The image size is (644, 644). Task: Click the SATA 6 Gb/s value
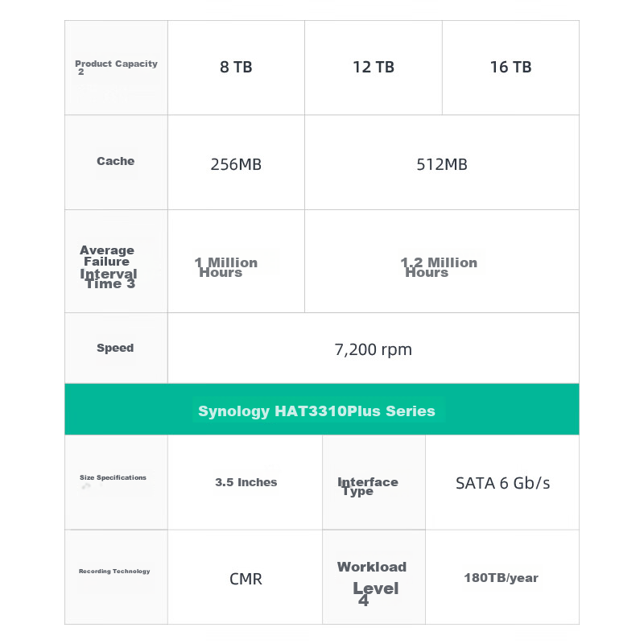point(502,483)
